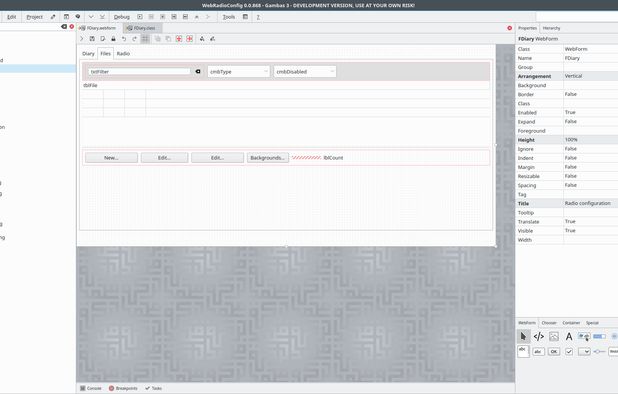Image resolution: width=618 pixels, height=394 pixels.
Task: Switch to FDiary.webform editor tab
Action: (x=99, y=28)
